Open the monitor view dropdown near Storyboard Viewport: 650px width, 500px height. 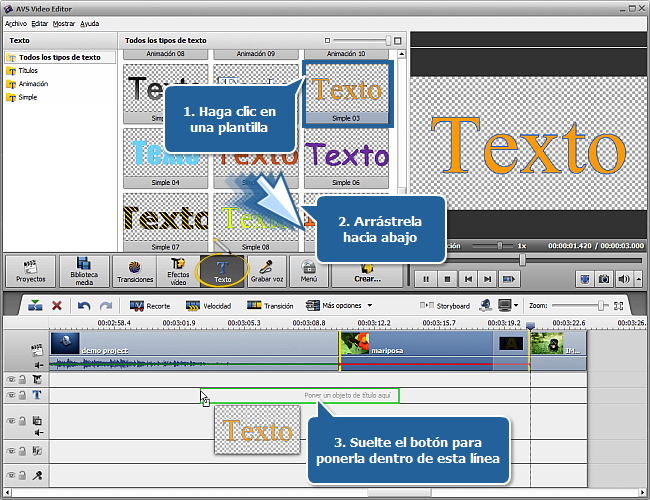517,305
